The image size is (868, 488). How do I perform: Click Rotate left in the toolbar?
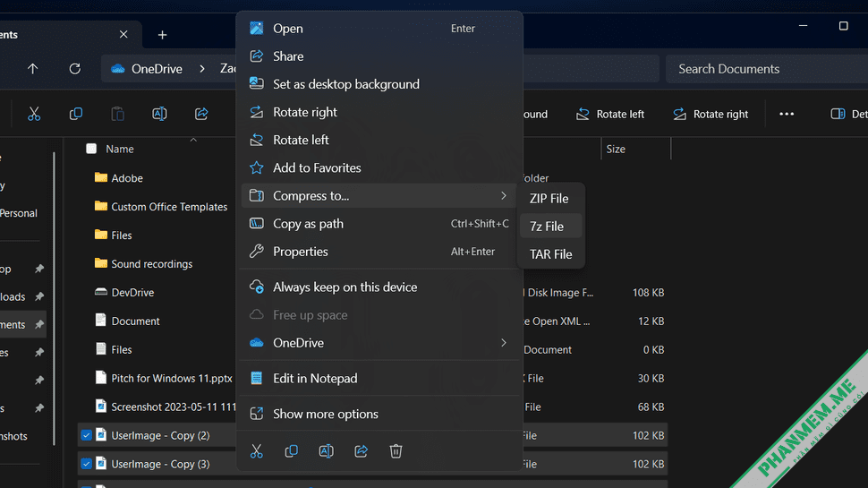(x=610, y=114)
